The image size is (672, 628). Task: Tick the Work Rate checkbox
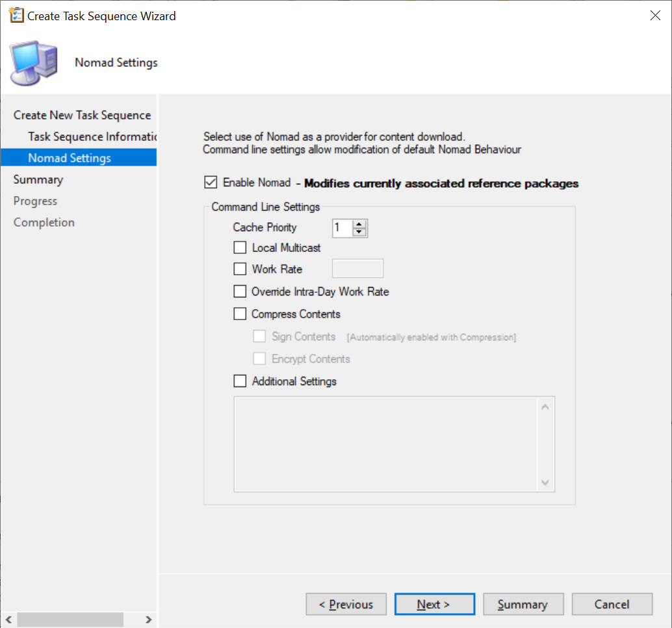pos(240,269)
